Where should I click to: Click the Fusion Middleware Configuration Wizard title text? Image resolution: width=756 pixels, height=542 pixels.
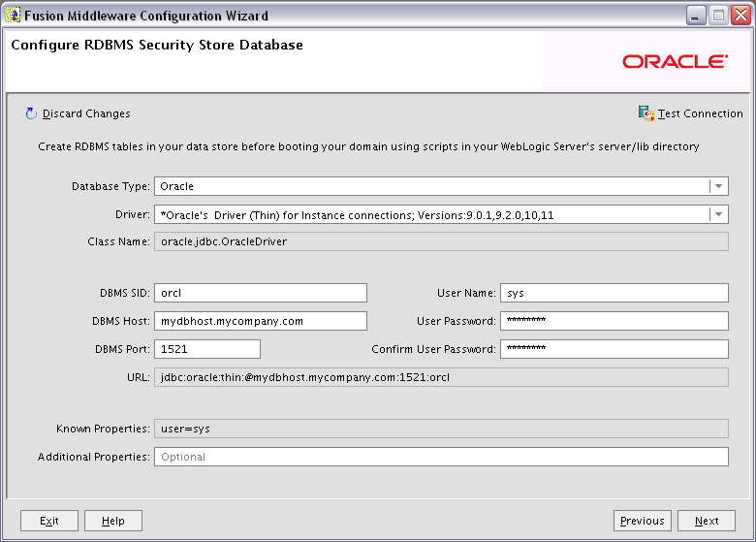[x=146, y=16]
